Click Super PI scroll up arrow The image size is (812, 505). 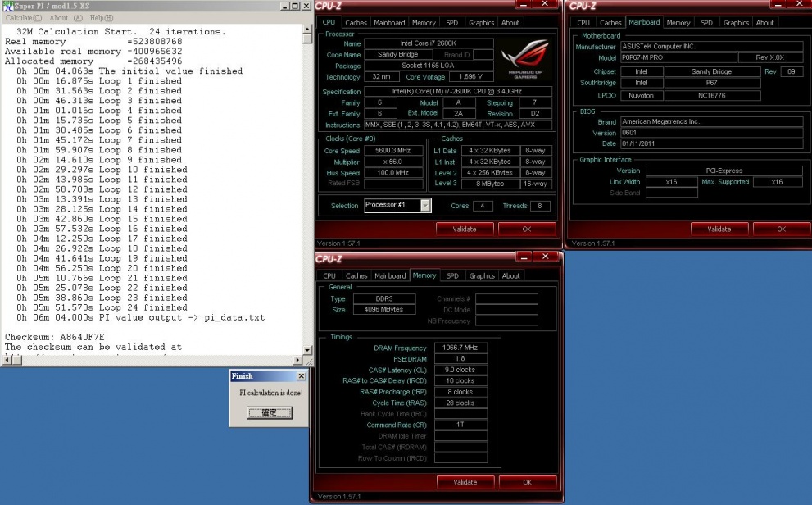[x=307, y=30]
